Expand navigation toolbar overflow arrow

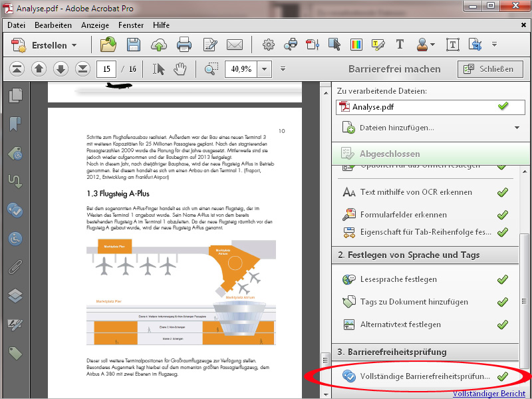pyautogui.click(x=283, y=69)
